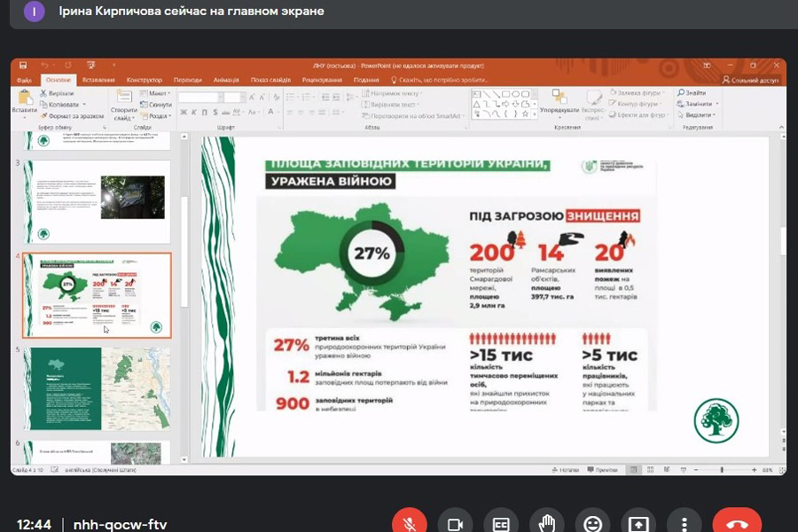Toggle bold Ж formatting
The image size is (798, 532).
pyautogui.click(x=184, y=112)
